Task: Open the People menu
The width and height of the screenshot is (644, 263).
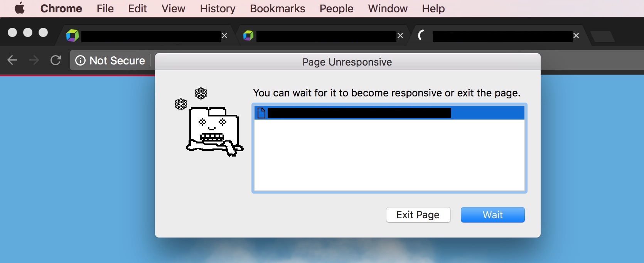Action: (x=336, y=8)
